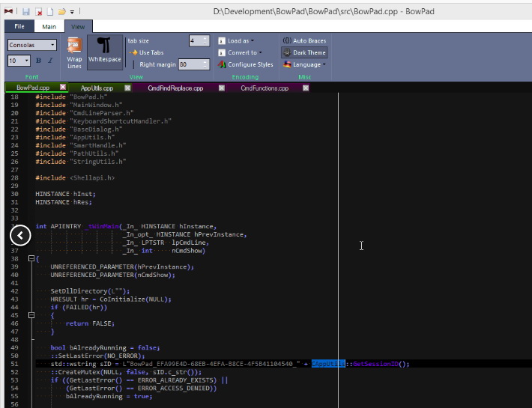Open the Consolas font dropdown

click(52, 45)
